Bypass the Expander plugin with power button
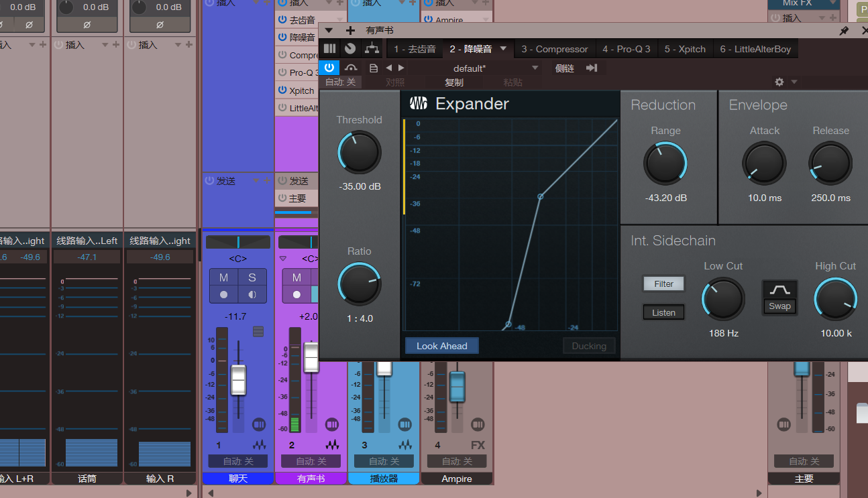This screenshot has height=498, width=868. [x=329, y=68]
